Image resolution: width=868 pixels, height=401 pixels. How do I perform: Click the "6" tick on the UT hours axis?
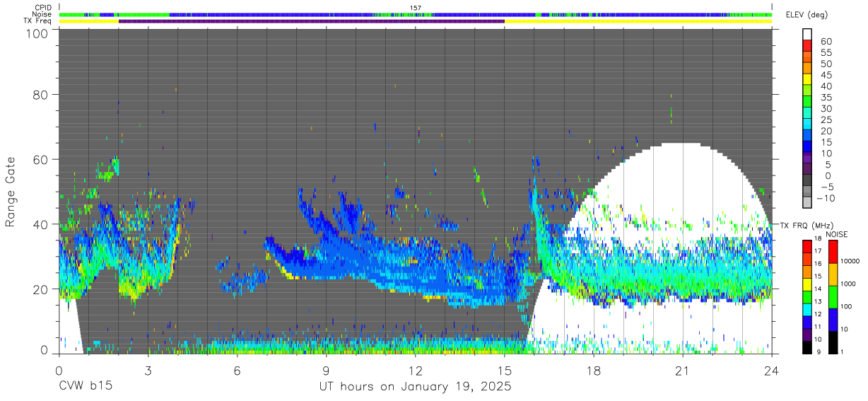tap(237, 371)
